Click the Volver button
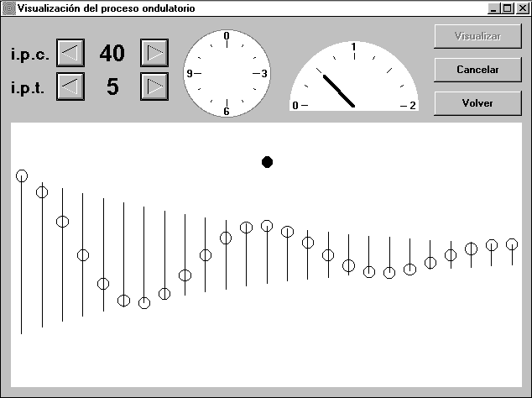Viewport: 532px width, 398px height. pos(477,103)
